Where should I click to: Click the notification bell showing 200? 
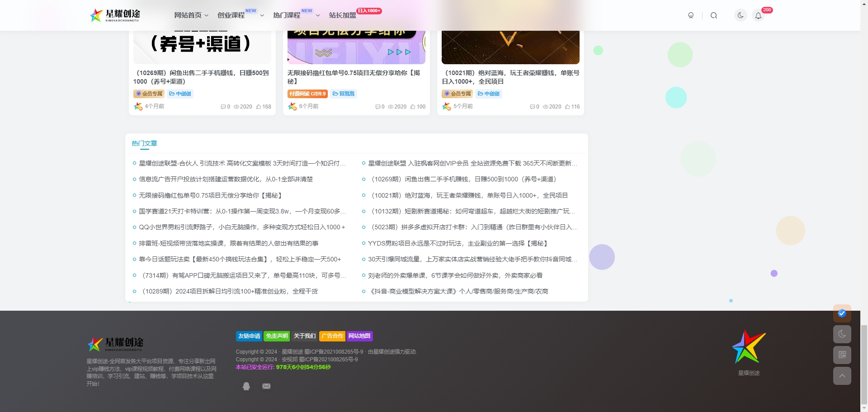(x=758, y=15)
